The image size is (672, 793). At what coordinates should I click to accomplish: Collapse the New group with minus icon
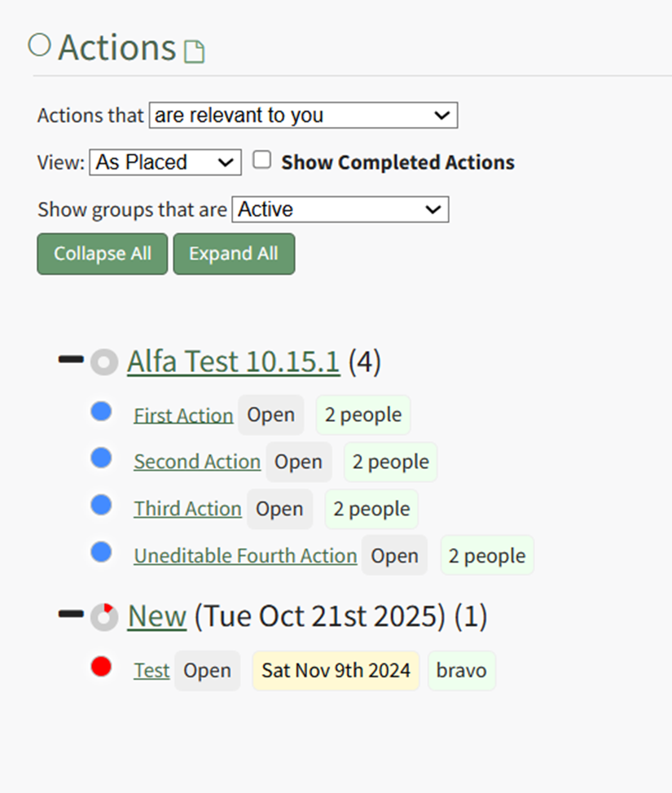(71, 614)
